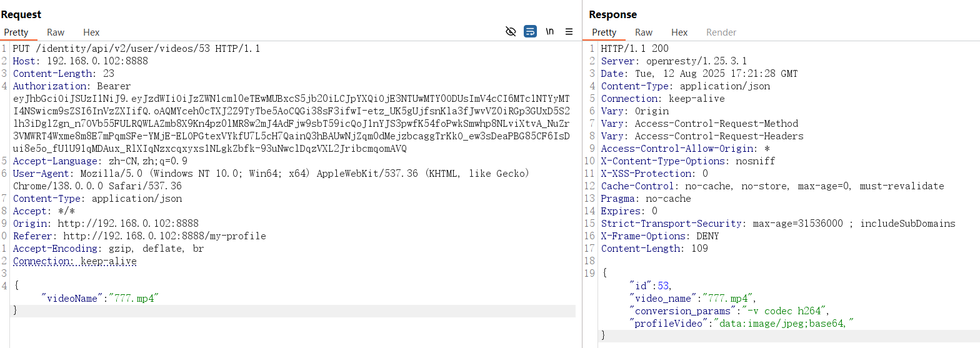The image size is (980, 348).
Task: Click the Cache-Control header line
Action: pyautogui.click(x=772, y=186)
